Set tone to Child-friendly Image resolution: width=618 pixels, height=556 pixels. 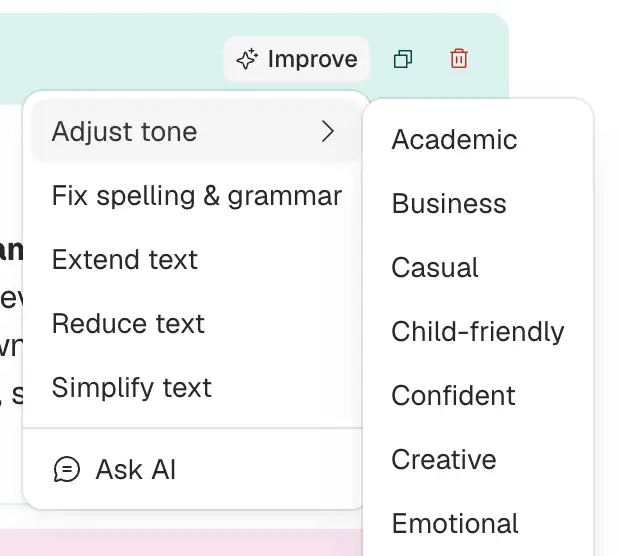(x=478, y=332)
